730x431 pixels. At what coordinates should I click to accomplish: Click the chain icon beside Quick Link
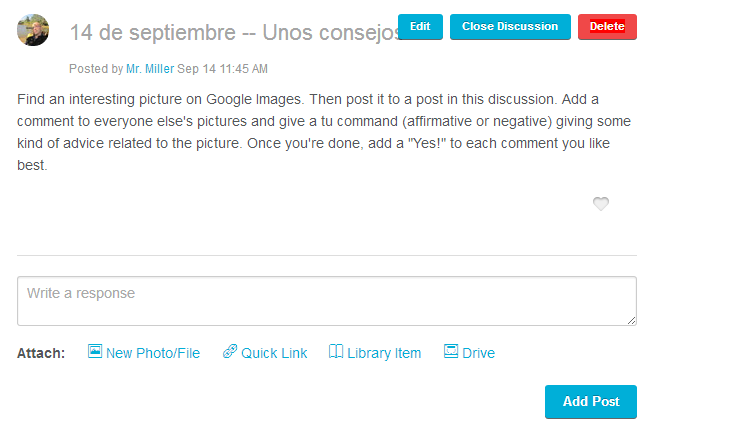[230, 351]
